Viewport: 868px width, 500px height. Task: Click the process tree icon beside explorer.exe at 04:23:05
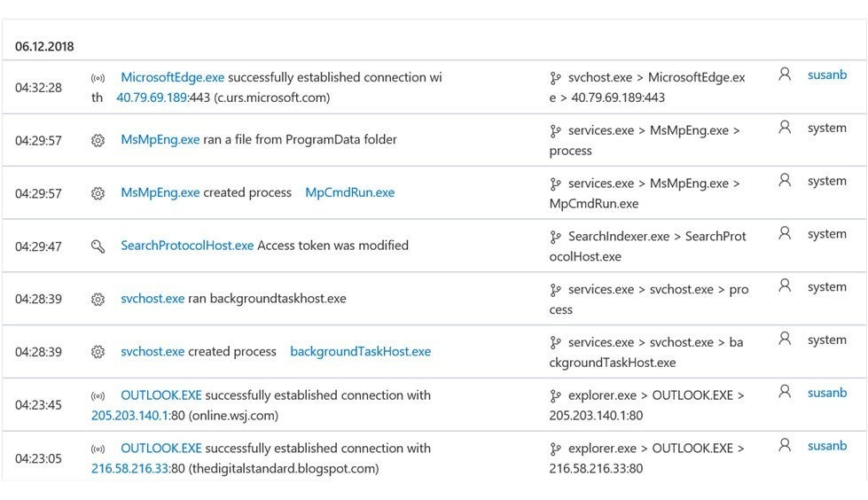pos(555,449)
